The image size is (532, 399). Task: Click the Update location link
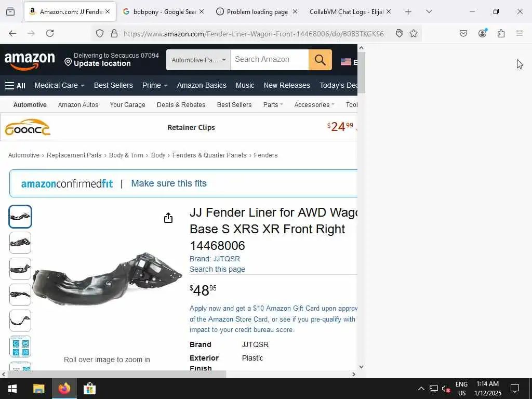(102, 63)
